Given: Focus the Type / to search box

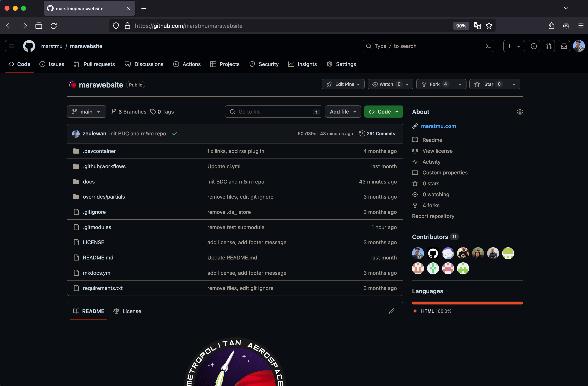Looking at the screenshot, I should (x=428, y=46).
